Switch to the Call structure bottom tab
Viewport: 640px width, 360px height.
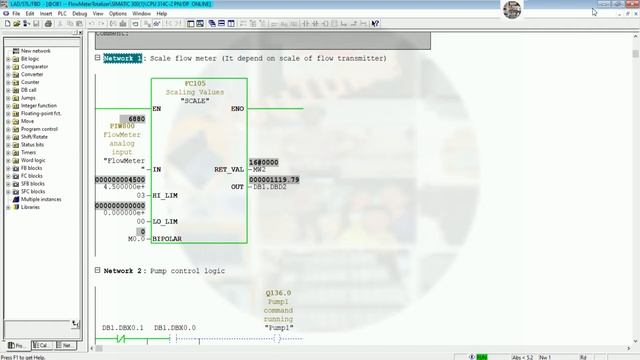(x=41, y=345)
